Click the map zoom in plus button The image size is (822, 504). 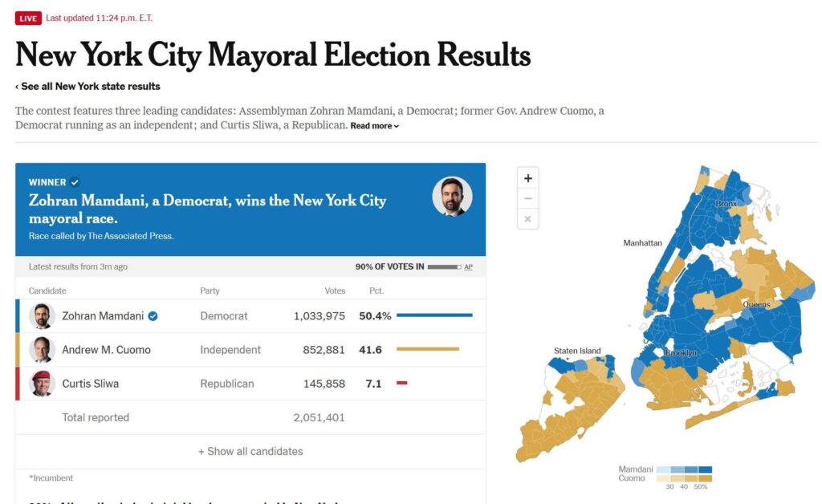[x=527, y=178]
